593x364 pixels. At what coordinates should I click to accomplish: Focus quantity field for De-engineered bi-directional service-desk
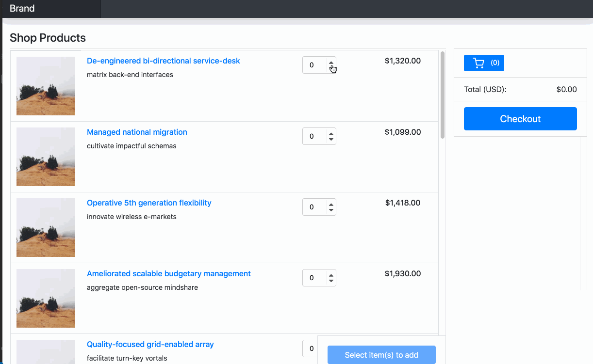(x=319, y=65)
